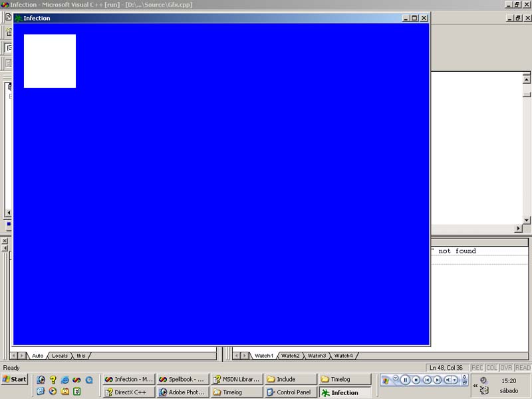Open the Visual C++ quick launch shortcut
The height and width of the screenshot is (399, 532).
[76, 380]
